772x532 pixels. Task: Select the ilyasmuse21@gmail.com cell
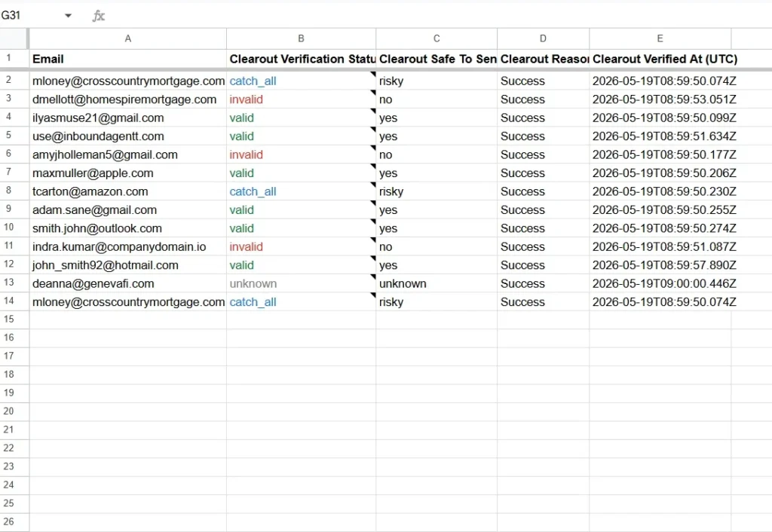(x=128, y=118)
